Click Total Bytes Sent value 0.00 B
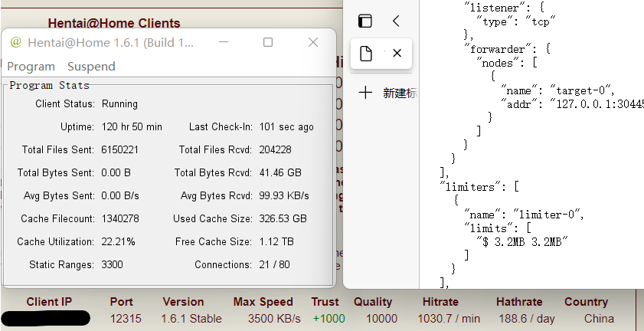Image resolution: width=644 pixels, height=331 pixels. click(x=116, y=172)
